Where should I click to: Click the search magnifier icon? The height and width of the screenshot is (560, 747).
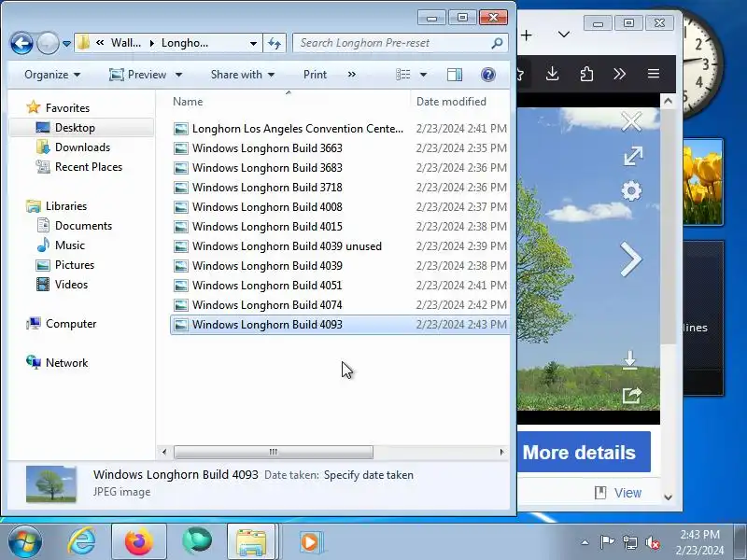[x=497, y=43]
